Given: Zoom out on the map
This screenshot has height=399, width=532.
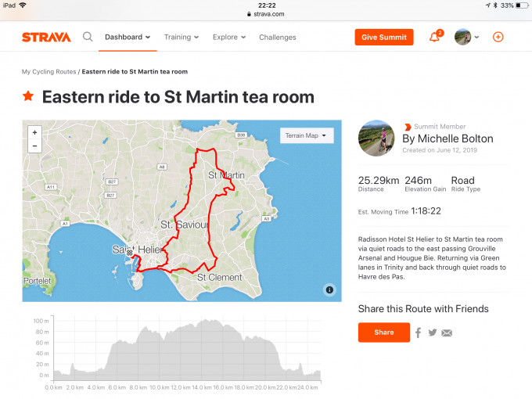Looking at the screenshot, I should [x=34, y=146].
